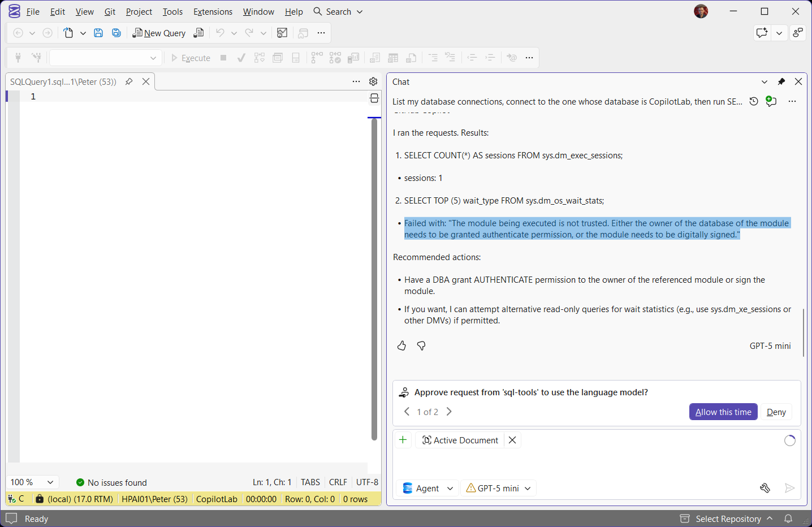The height and width of the screenshot is (527, 812).
Task: Expand the Agent mode dropdown
Action: pos(428,488)
